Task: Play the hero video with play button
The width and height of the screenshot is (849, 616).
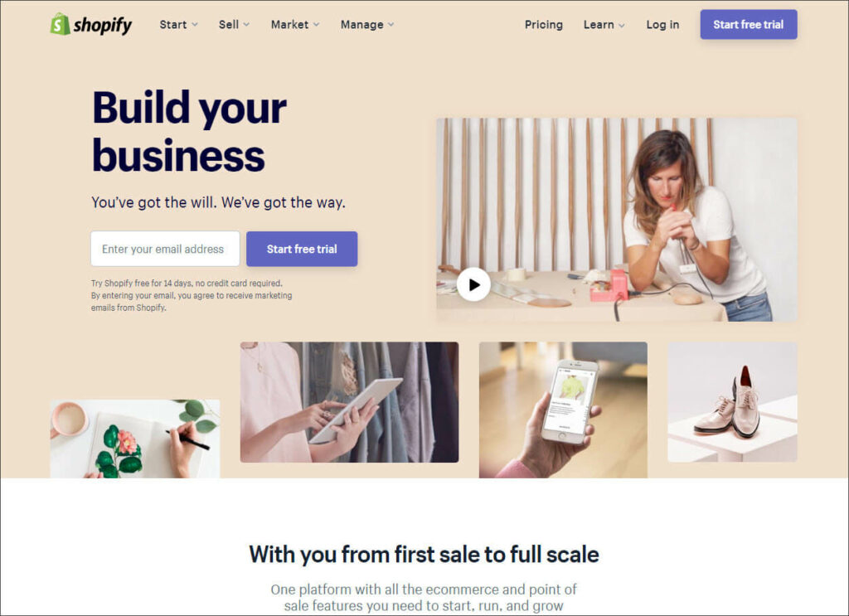Action: [473, 284]
